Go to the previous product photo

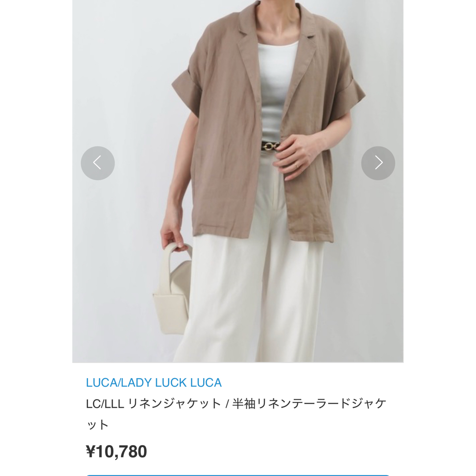pyautogui.click(x=98, y=163)
